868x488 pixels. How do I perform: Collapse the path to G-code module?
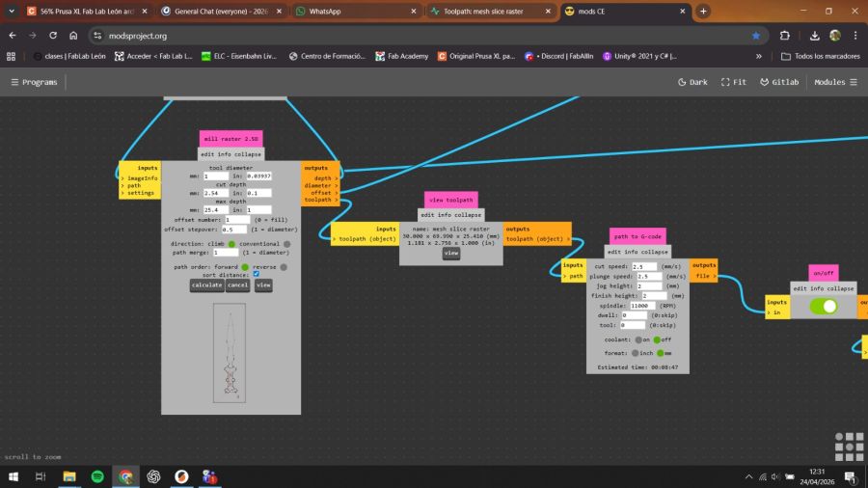[x=654, y=252]
